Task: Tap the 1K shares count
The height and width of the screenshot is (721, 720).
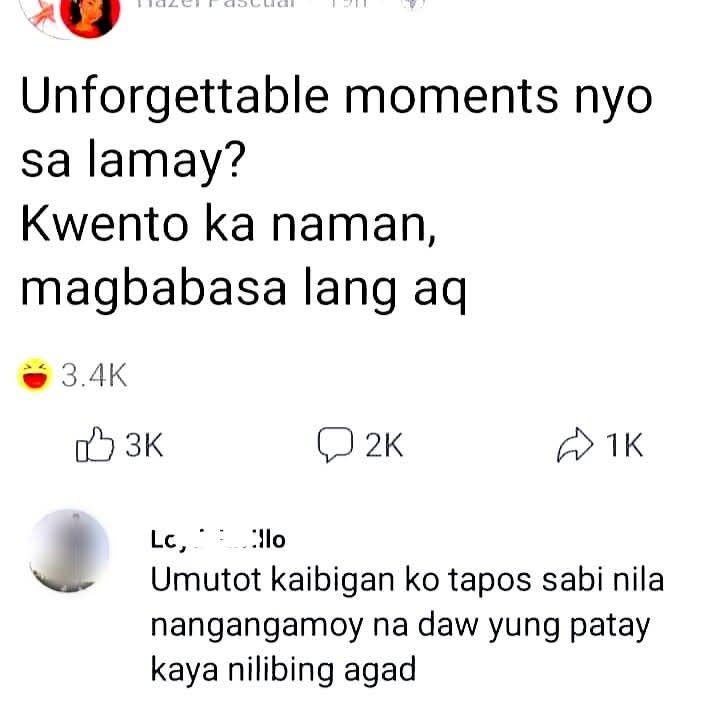Action: pos(624,445)
